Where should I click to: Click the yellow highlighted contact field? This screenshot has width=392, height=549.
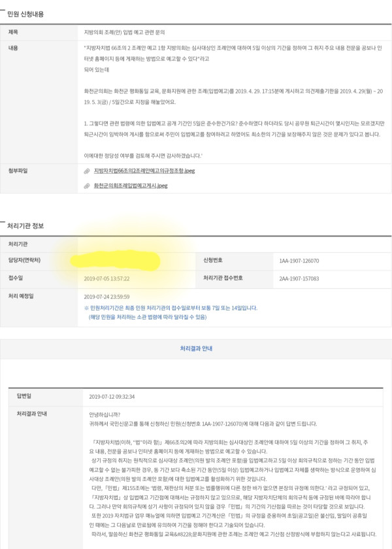tap(115, 261)
